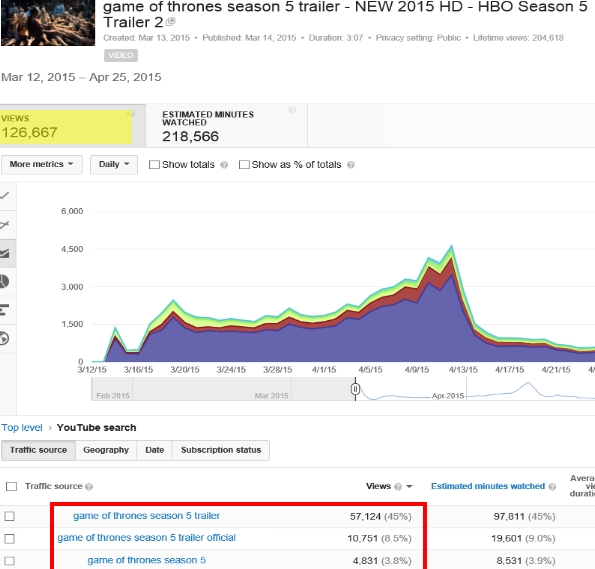This screenshot has height=569, width=595.
Task: Click the video title heading
Action: (x=345, y=14)
